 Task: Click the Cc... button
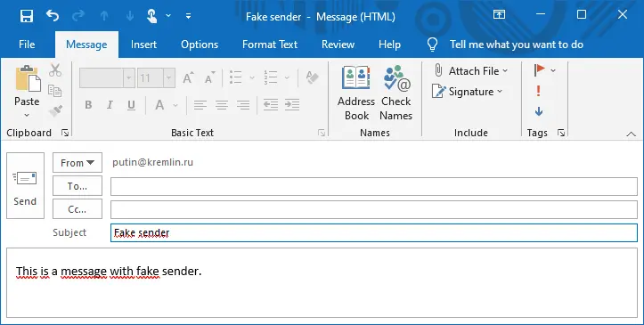77,209
